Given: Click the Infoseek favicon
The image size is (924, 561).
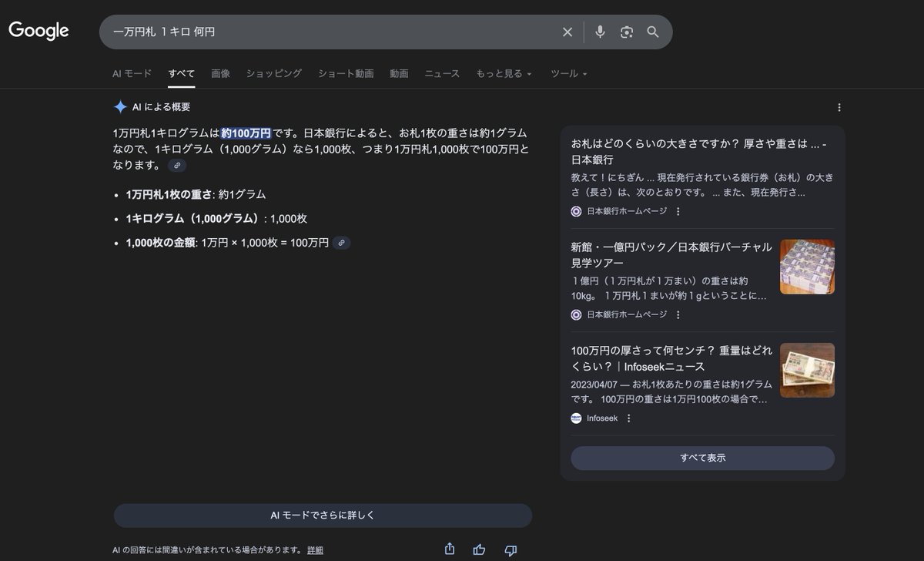Looking at the screenshot, I should tap(576, 418).
